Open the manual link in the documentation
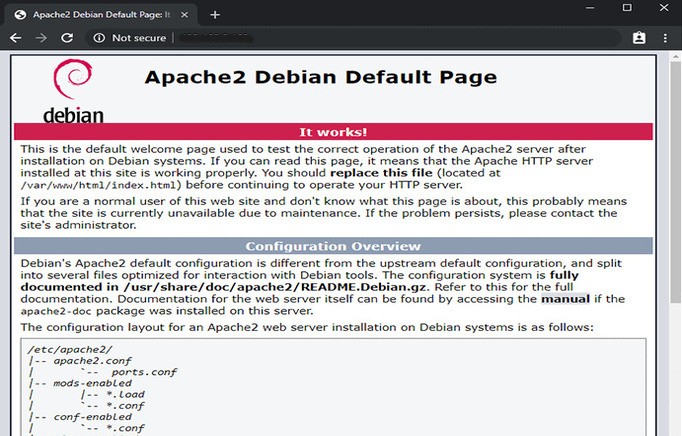682x436 pixels. point(565,298)
